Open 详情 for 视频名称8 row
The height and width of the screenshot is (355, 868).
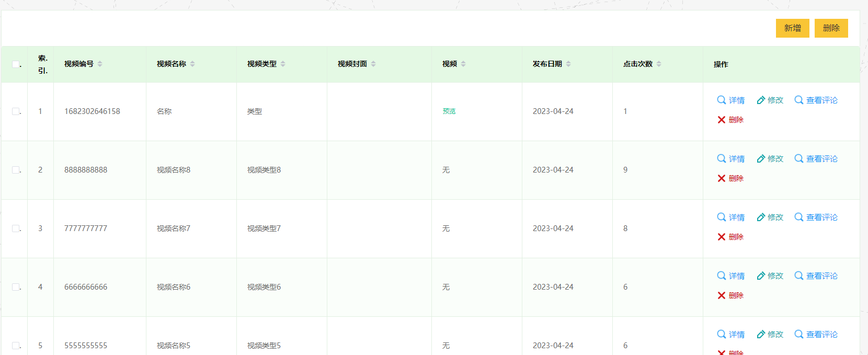731,158
